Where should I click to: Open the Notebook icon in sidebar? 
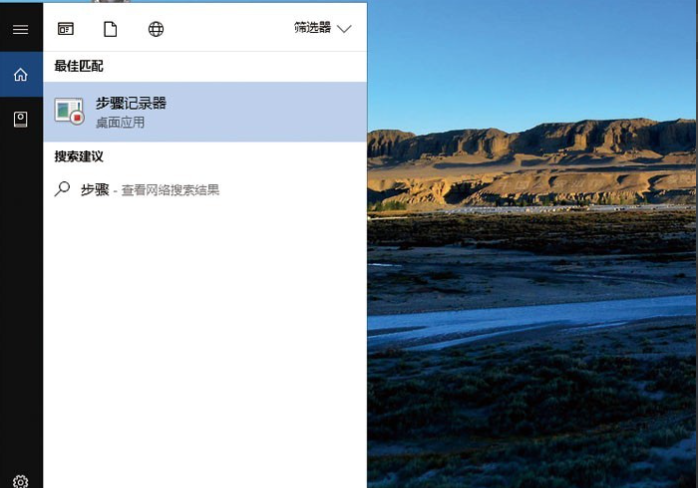coord(20,119)
